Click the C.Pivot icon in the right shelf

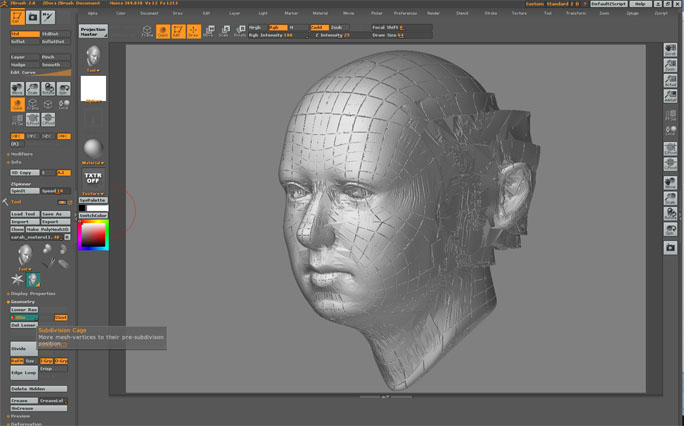[x=670, y=164]
